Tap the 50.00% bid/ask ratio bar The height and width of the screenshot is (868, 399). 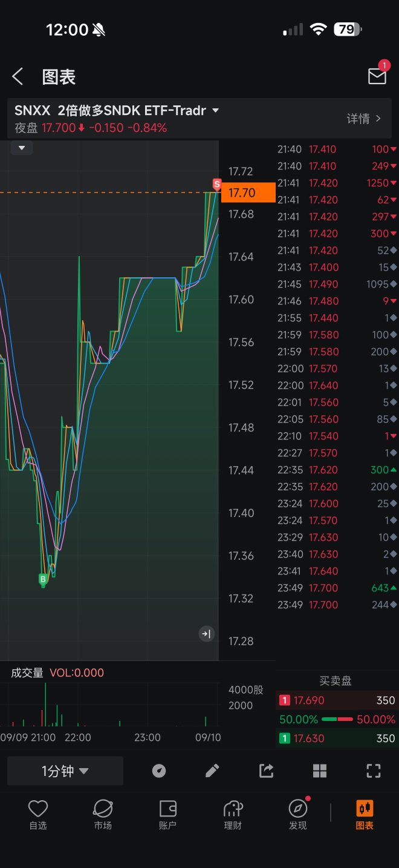point(337,719)
